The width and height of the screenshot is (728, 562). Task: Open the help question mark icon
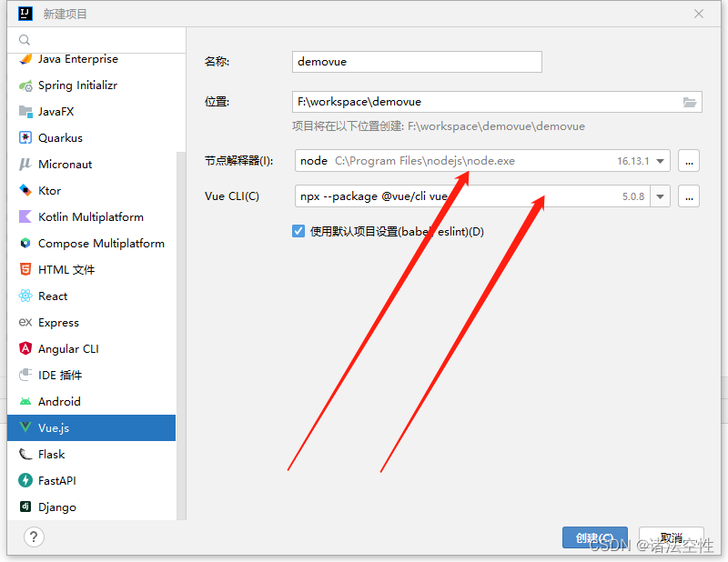[34, 537]
